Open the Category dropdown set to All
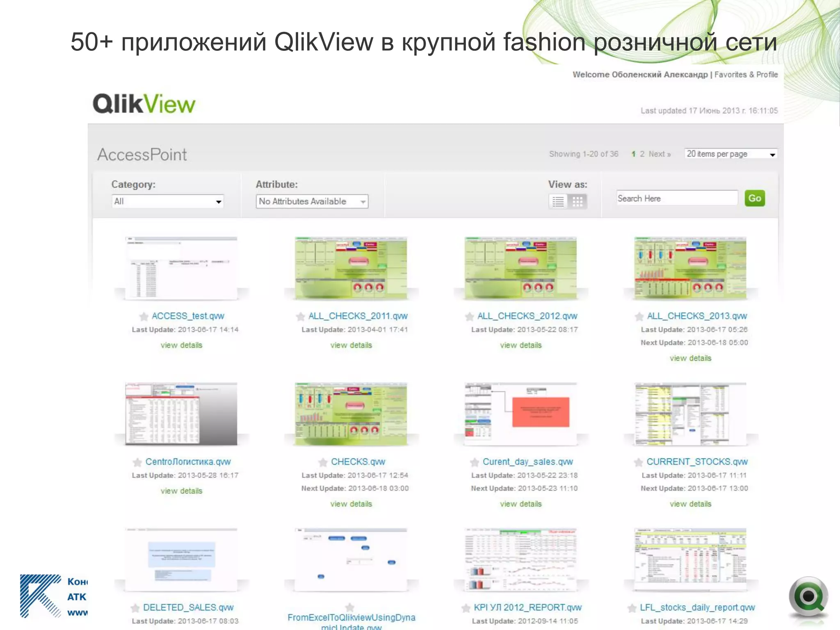Screen dimensions: 840x630 tap(168, 201)
